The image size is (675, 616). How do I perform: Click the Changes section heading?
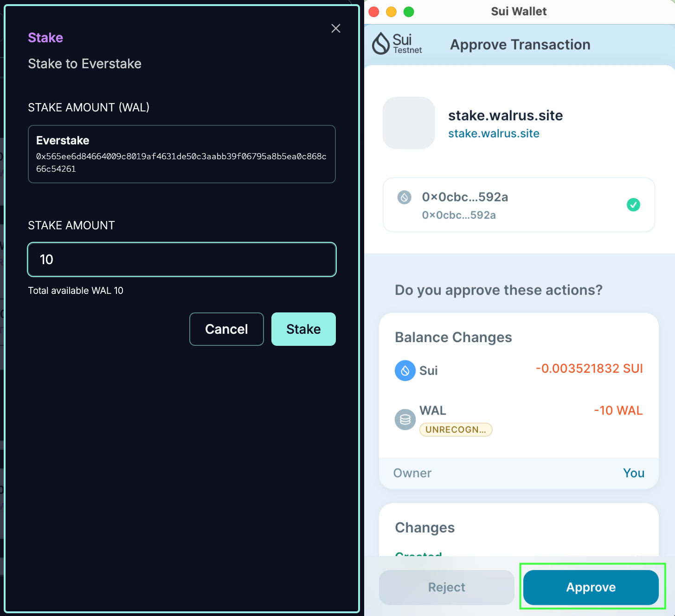tap(424, 528)
